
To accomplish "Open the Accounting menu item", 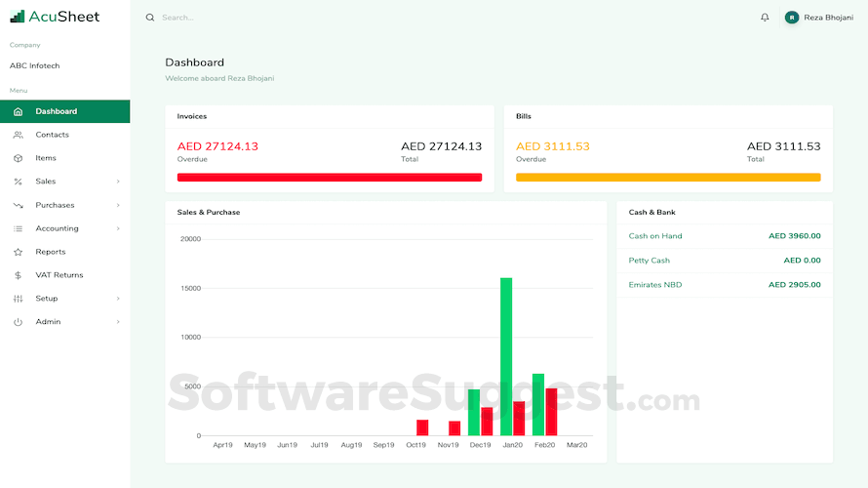I will pyautogui.click(x=64, y=228).
